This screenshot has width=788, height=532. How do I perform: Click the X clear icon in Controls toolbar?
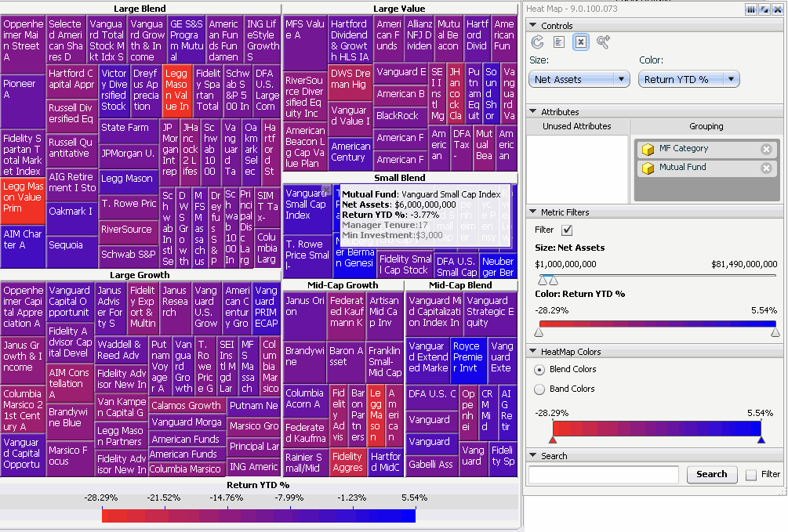pos(580,42)
